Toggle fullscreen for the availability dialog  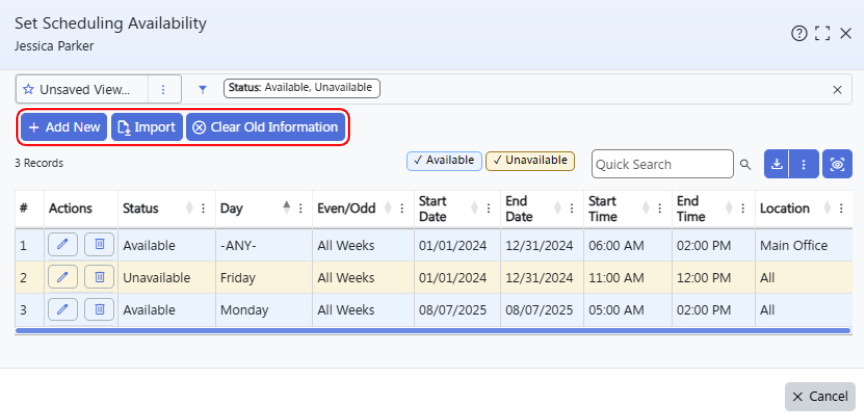click(x=822, y=34)
